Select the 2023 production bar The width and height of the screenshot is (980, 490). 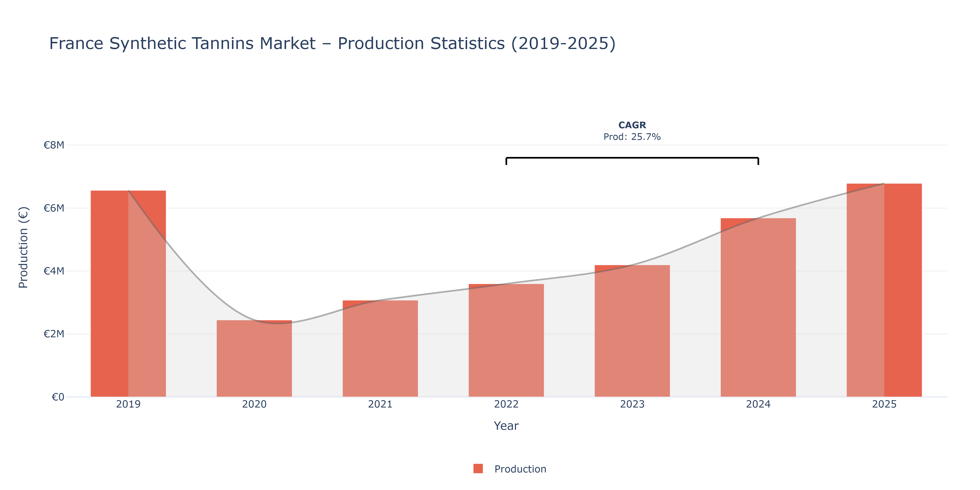[632, 331]
